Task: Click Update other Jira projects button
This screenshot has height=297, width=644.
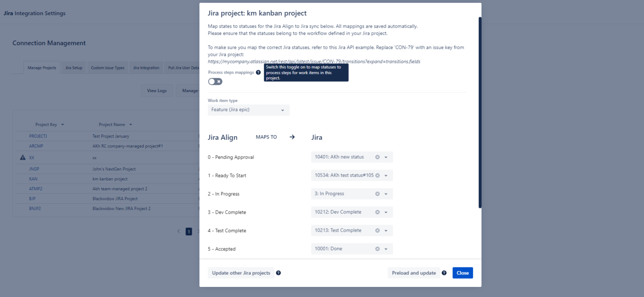Action: [x=241, y=273]
